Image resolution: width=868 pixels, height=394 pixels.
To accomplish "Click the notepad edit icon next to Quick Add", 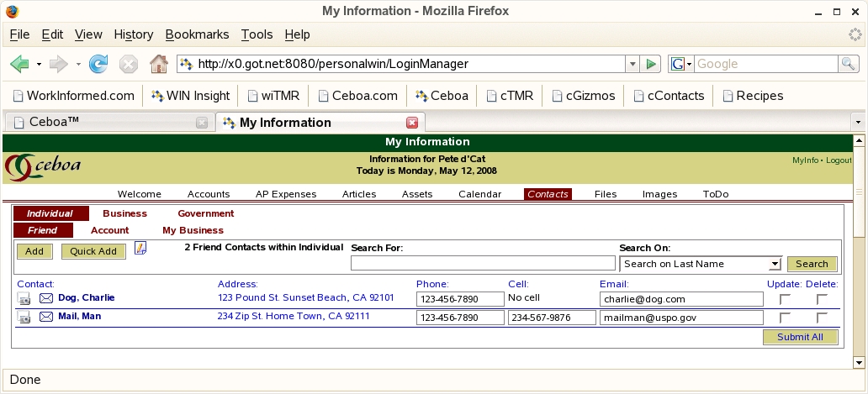I will pos(140,248).
